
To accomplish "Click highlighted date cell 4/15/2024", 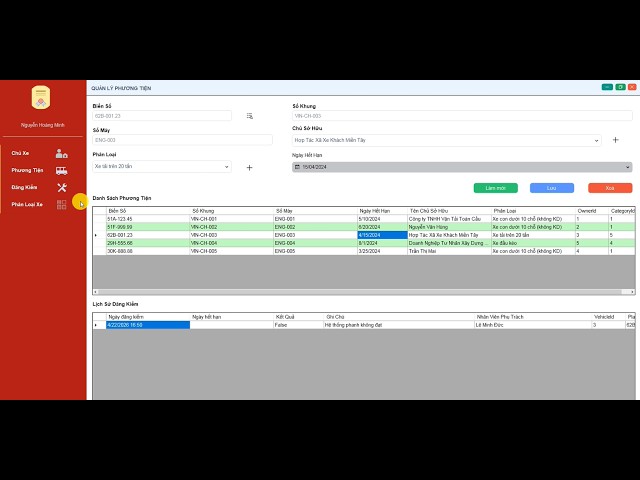I will click(382, 235).
